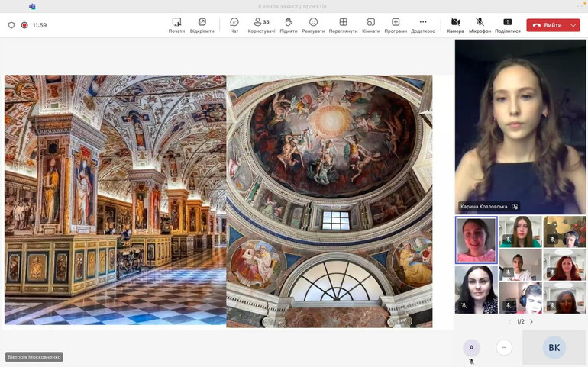Open the Реагувати reactions menu
This screenshot has height=367, width=588.
(x=314, y=25)
